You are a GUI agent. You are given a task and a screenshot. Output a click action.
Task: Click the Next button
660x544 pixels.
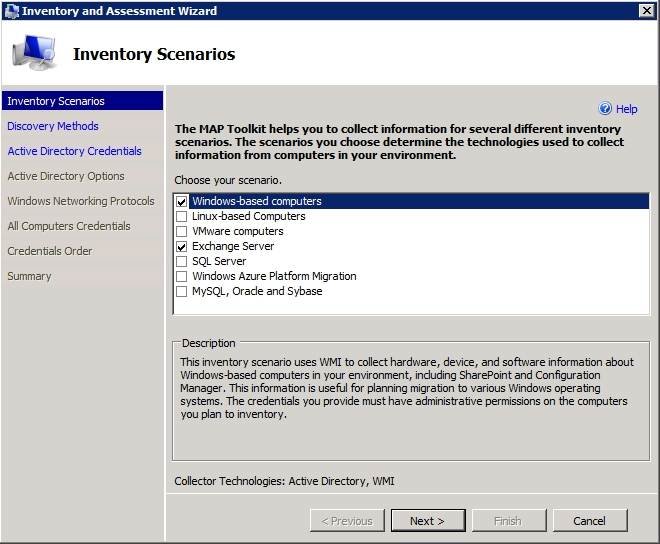coord(428,521)
